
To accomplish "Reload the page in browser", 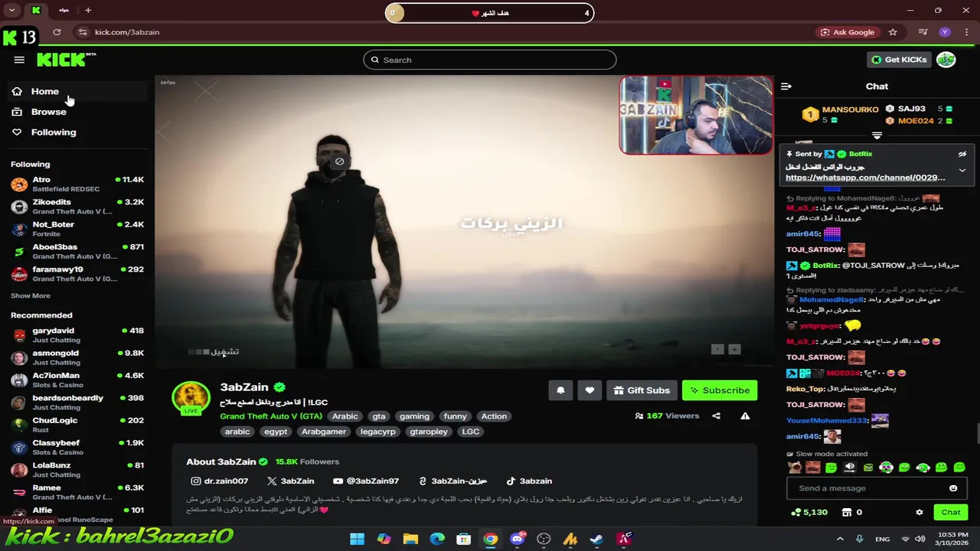I will 57,32.
